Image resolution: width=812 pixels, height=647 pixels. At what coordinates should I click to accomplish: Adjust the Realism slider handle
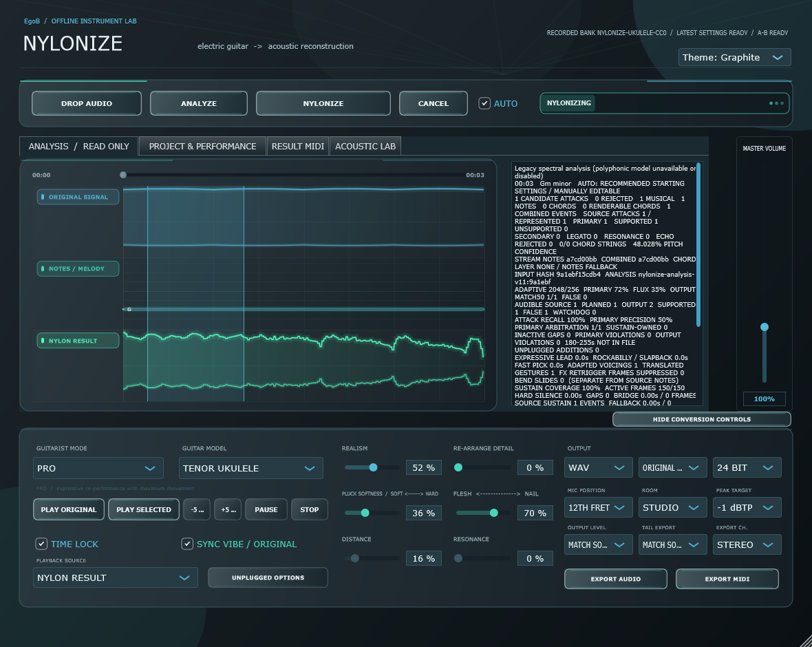(x=373, y=467)
